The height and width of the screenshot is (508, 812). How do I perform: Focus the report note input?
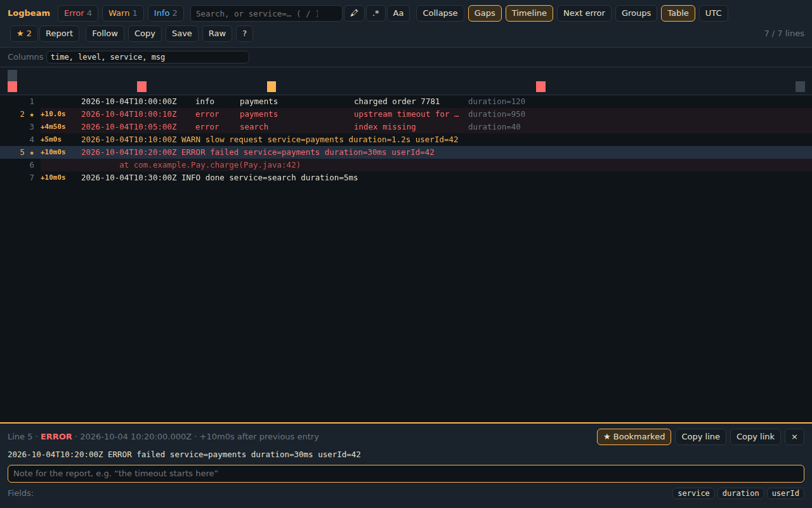[x=406, y=474]
